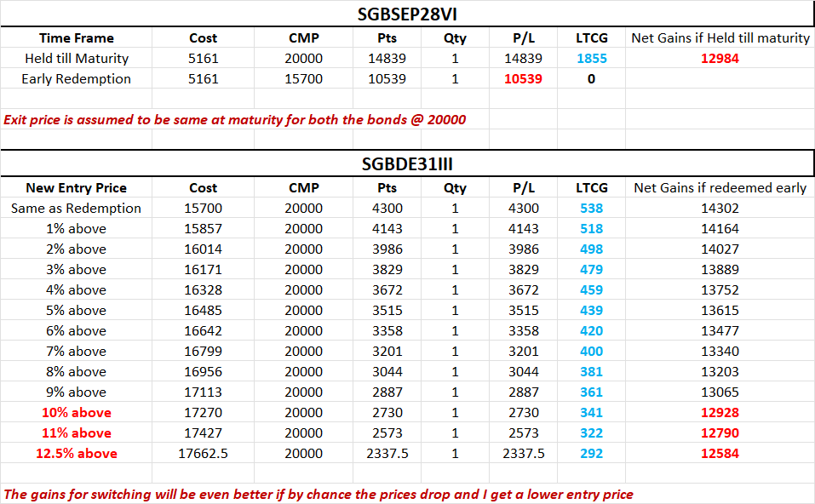
Task: Select the red net gains value 12584
Action: (720, 454)
